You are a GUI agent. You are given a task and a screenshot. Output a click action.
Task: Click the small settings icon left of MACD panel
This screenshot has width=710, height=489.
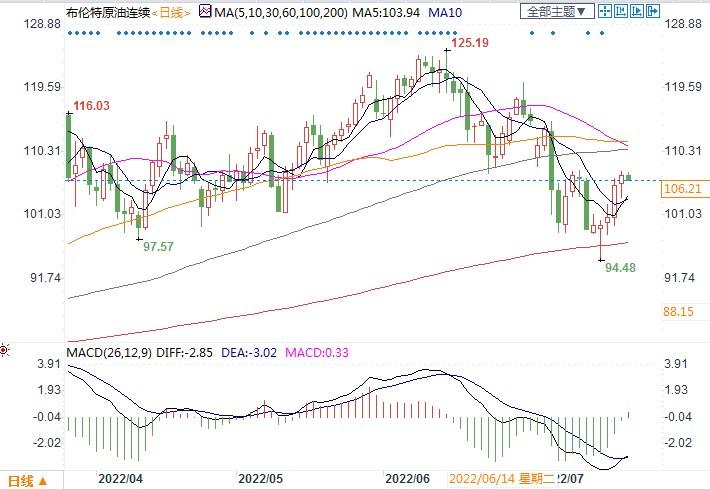(5, 350)
